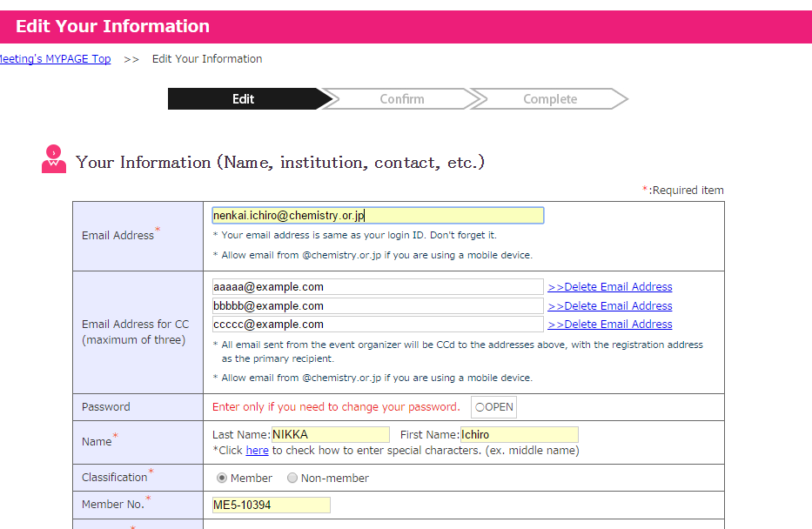Image resolution: width=812 pixels, height=529 pixels.
Task: Click the ':Required item' note
Action: 683,190
